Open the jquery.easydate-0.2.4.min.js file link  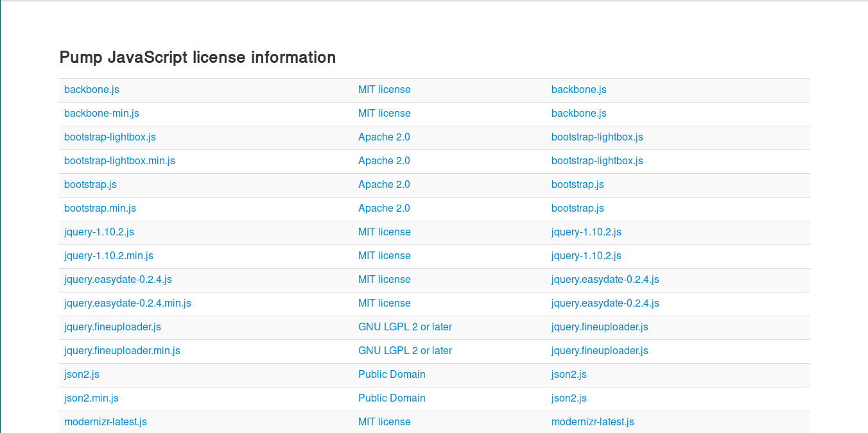point(128,303)
